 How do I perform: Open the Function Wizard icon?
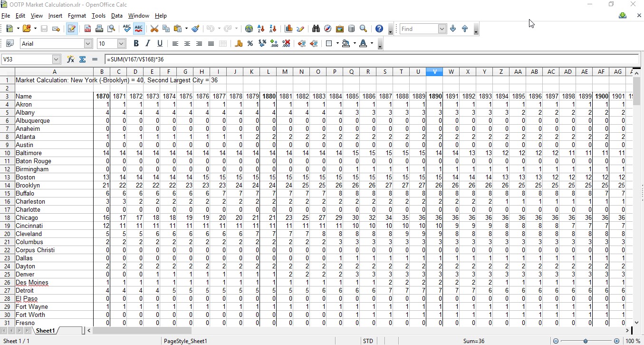[x=71, y=59]
